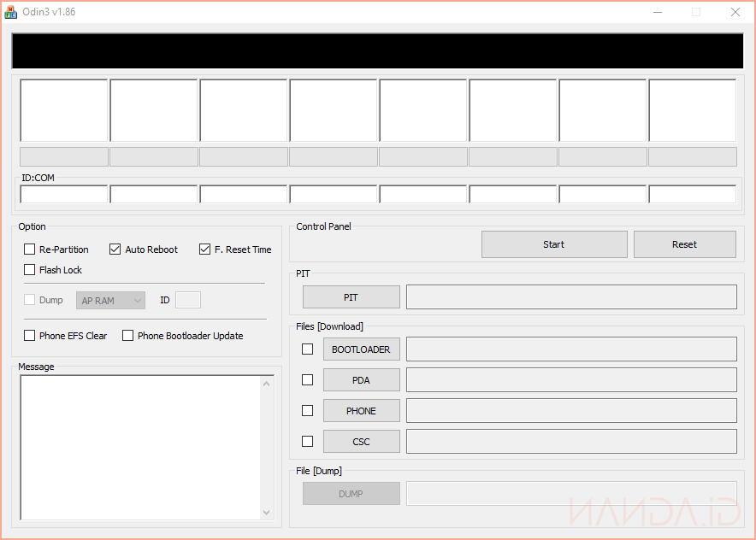Screen dimensions: 756x540
Task: Tick the checkbox beside CSC
Action: pos(308,442)
